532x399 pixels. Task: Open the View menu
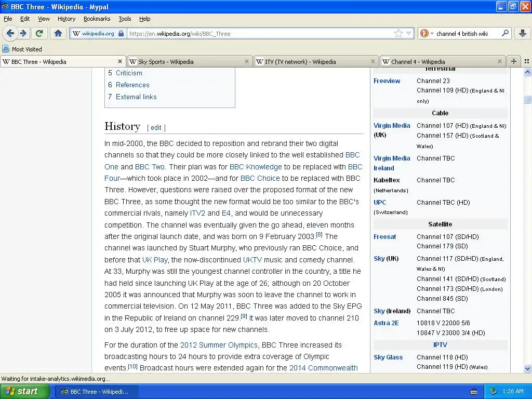pos(44,19)
